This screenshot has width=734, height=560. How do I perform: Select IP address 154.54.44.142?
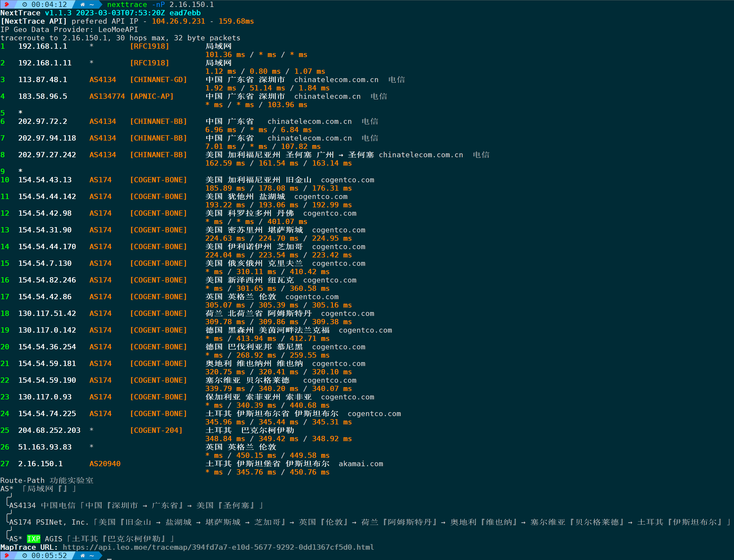pyautogui.click(x=47, y=196)
